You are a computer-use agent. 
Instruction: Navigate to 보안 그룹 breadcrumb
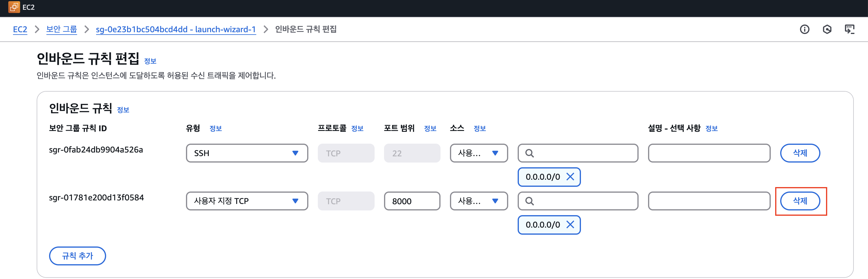coord(61,29)
